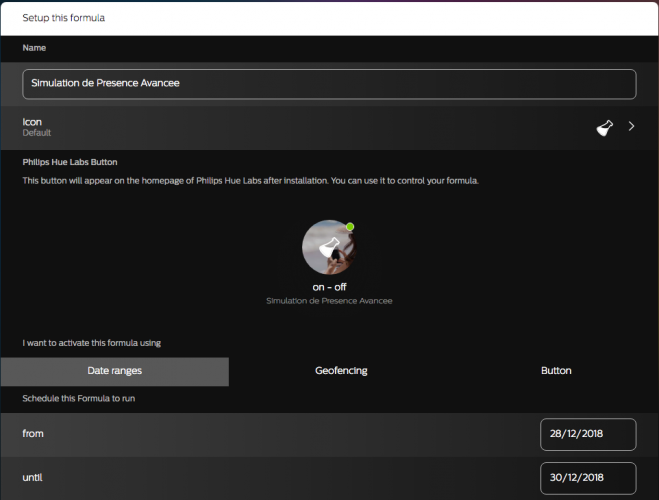Viewport: 659px width, 500px height.
Task: Click 'Schedule this Formula to run' text
Action: pyautogui.click(x=79, y=398)
